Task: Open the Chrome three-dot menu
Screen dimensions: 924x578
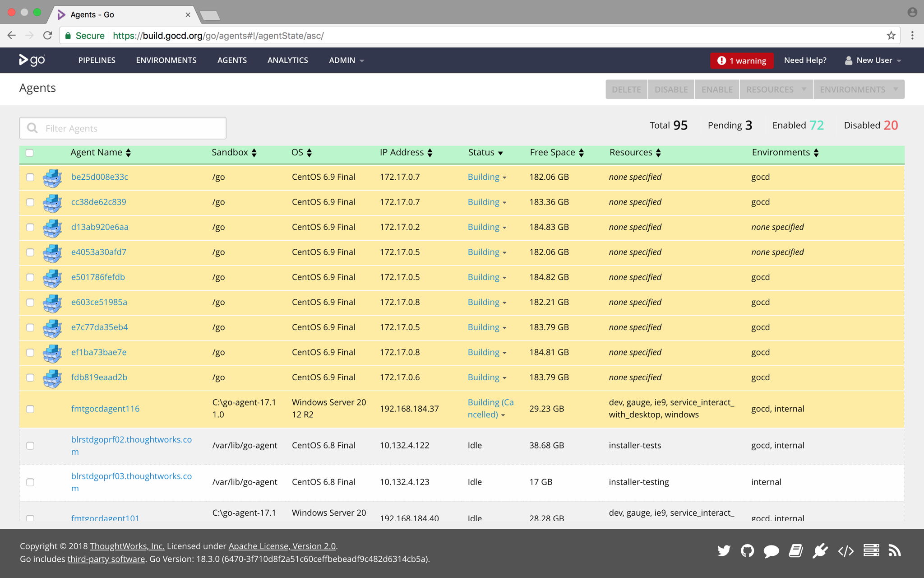Action: click(912, 36)
